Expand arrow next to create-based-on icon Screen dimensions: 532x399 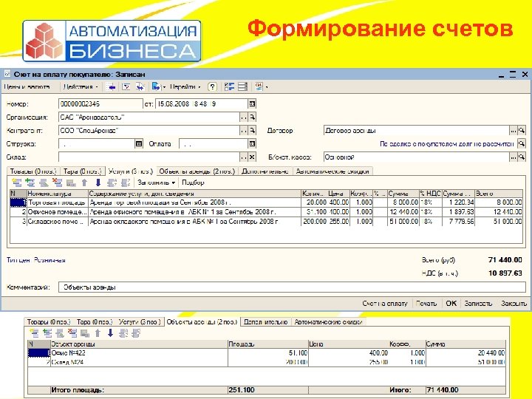tap(164, 87)
